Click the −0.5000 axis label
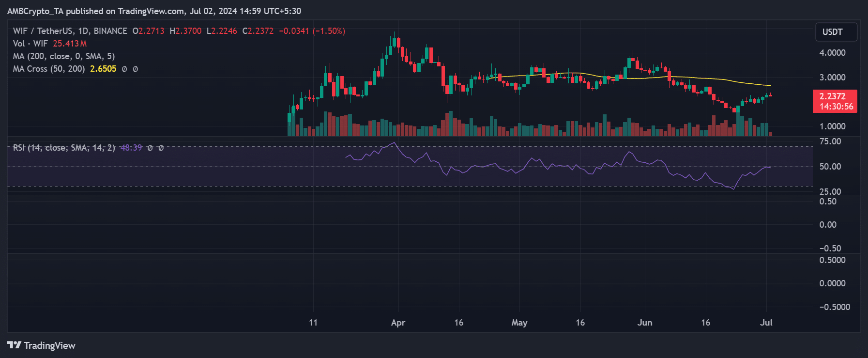Image resolution: width=868 pixels, height=358 pixels. (835, 307)
